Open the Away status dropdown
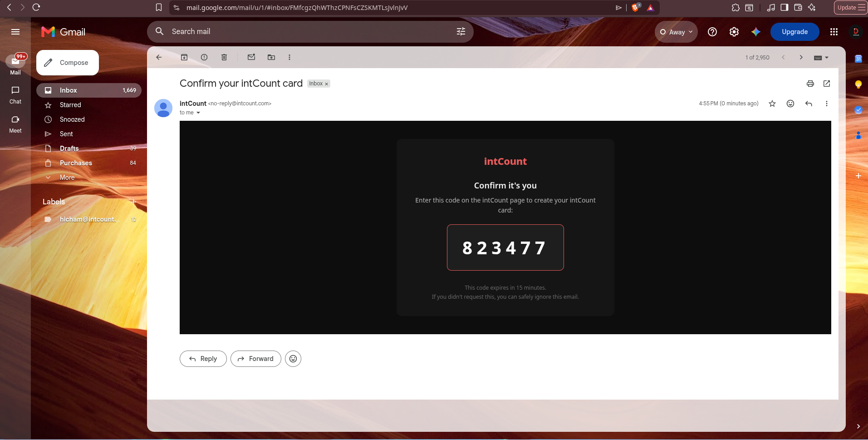 676,32
